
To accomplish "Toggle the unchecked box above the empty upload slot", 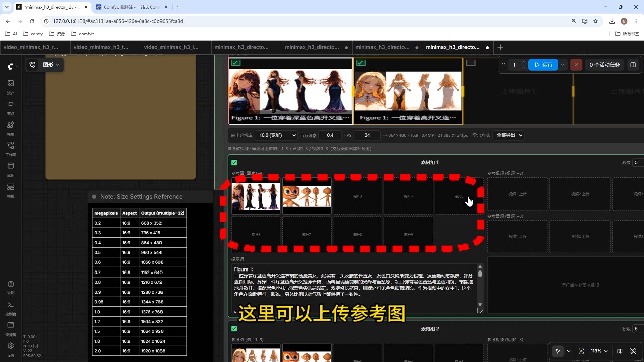I will tap(471, 63).
